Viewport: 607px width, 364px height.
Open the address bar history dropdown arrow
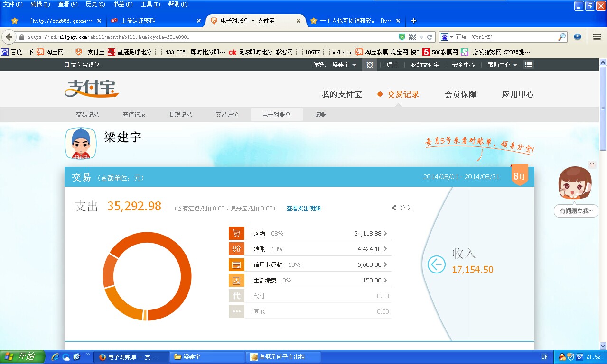421,37
